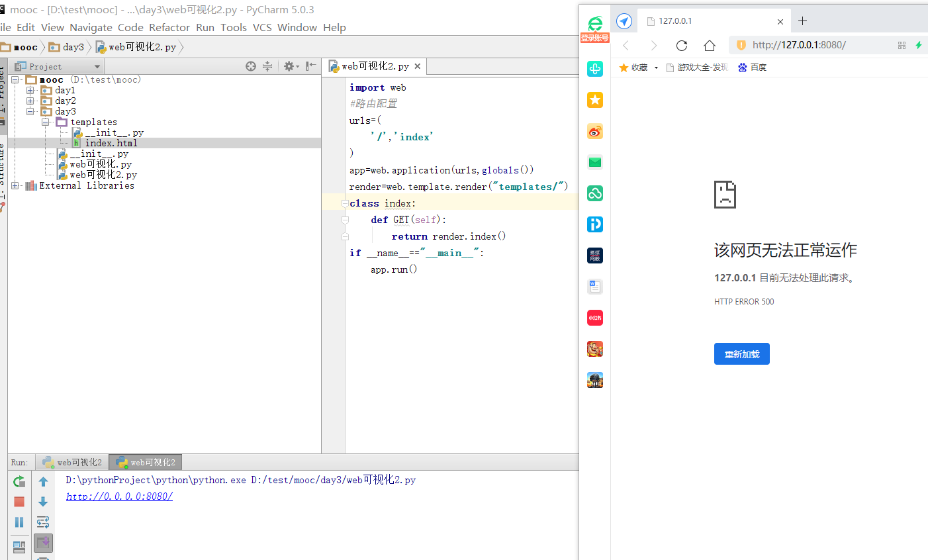Click the 360 browser logo icon
The width and height of the screenshot is (928, 560).
tap(595, 24)
